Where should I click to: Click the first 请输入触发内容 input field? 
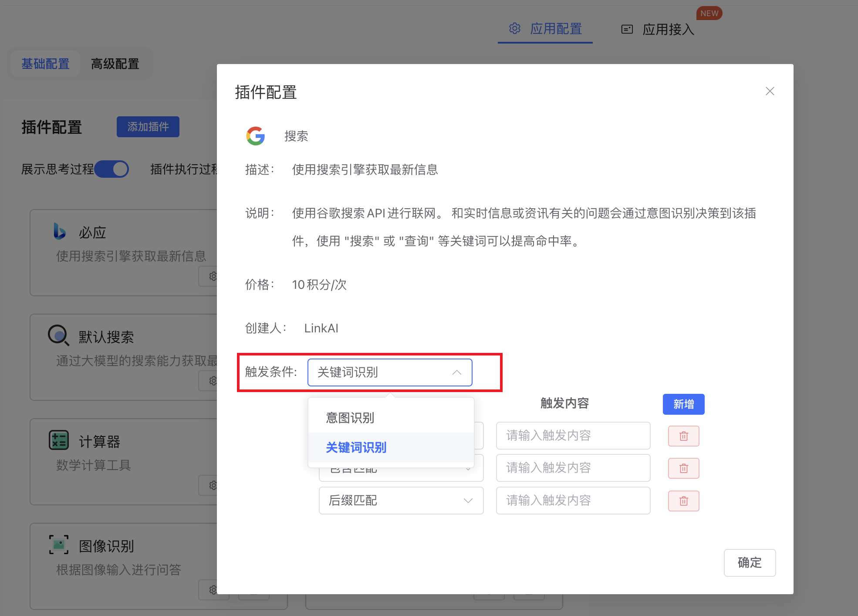point(573,436)
